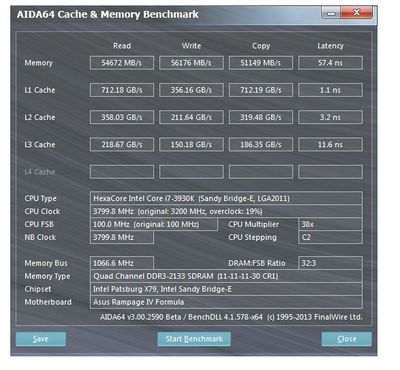Click the L1 Cache row label
This screenshot has height=370, width=400.
coord(40,90)
